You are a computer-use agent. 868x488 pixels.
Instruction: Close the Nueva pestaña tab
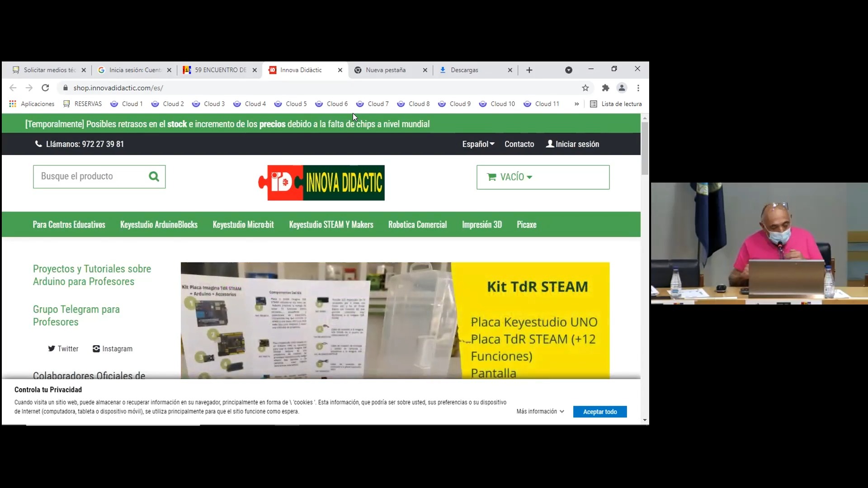pos(425,70)
